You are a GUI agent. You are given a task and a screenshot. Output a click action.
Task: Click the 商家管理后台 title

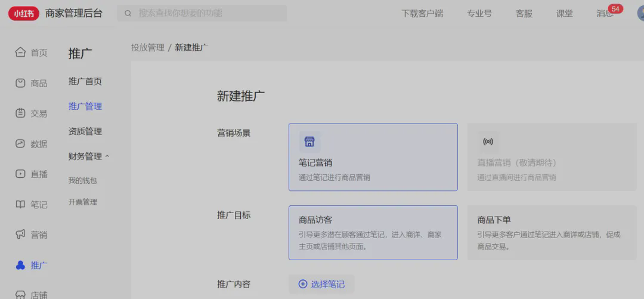click(x=74, y=14)
